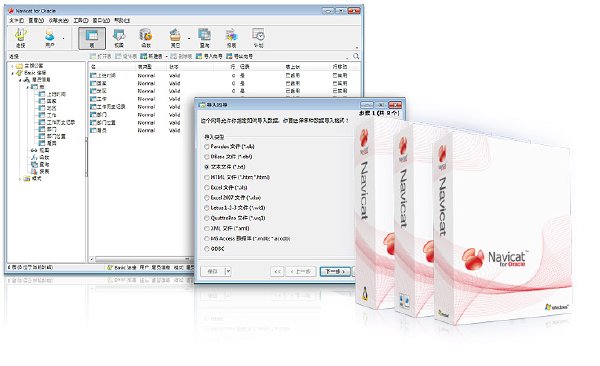Open the Schedule (计划) clock icon
The height and width of the screenshot is (366, 600).
pyautogui.click(x=258, y=38)
